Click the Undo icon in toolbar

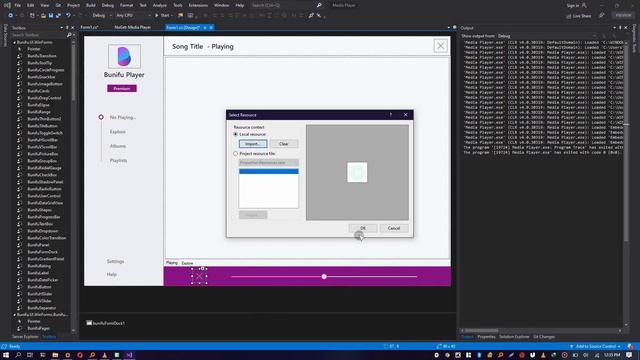coord(68,15)
